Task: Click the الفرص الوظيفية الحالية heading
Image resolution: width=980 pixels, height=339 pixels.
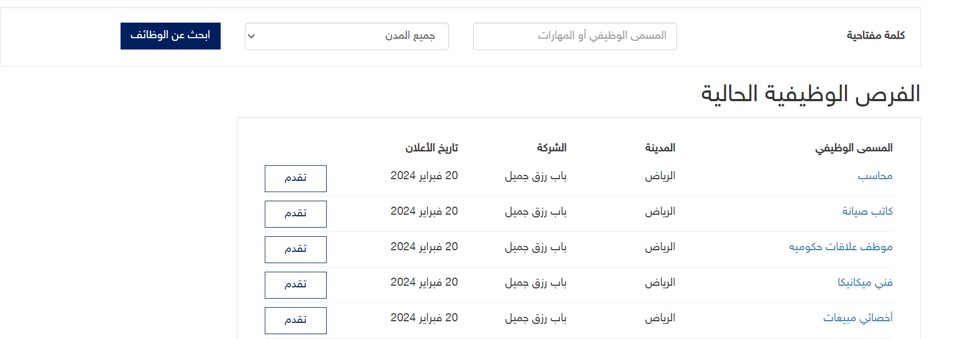Action: (810, 94)
